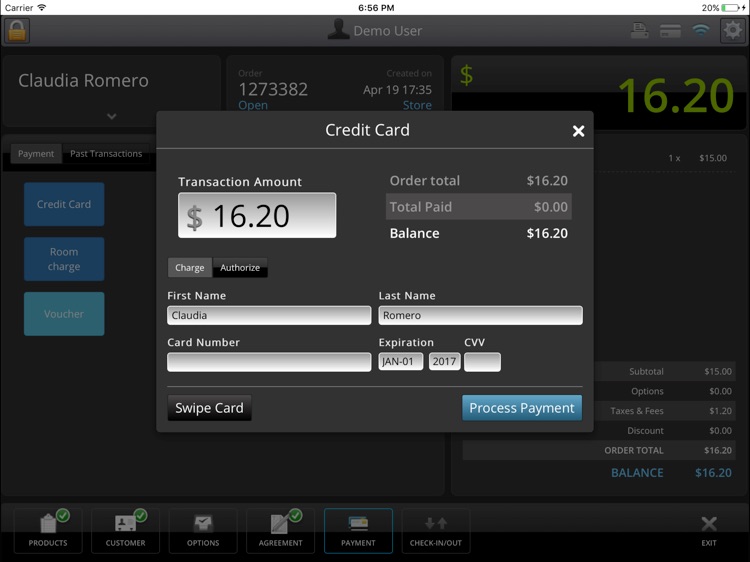The height and width of the screenshot is (562, 750).
Task: Switch to the Past Transactions tab
Action: click(106, 154)
